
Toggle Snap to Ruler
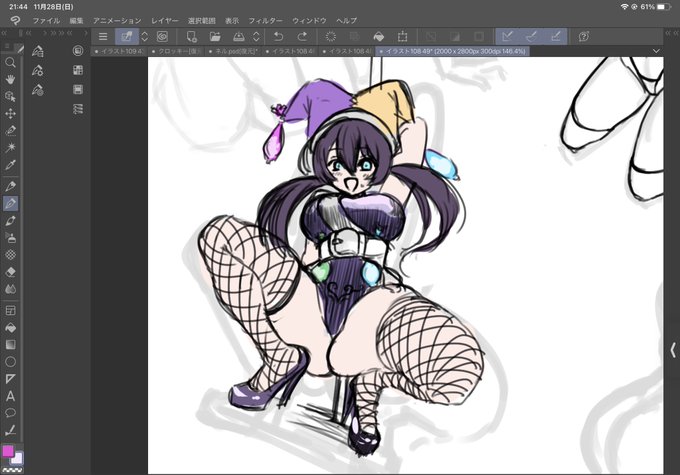click(507, 36)
